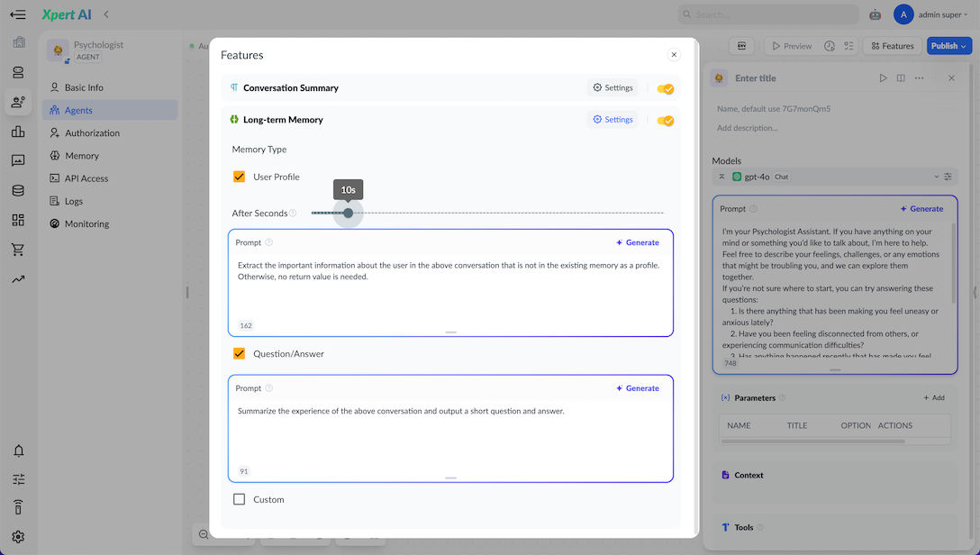This screenshot has height=555, width=980.
Task: Open Settings for Long-term Memory
Action: [x=612, y=120]
